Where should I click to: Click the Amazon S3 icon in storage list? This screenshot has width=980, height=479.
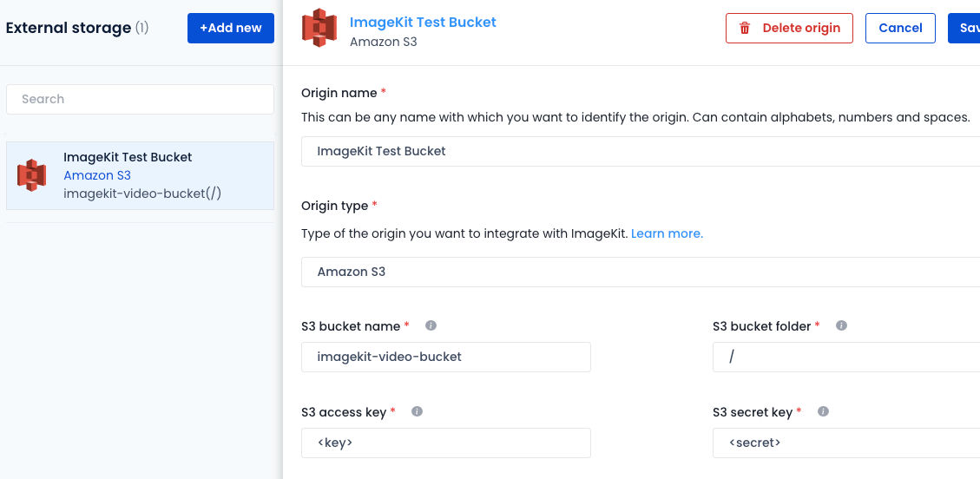31,175
